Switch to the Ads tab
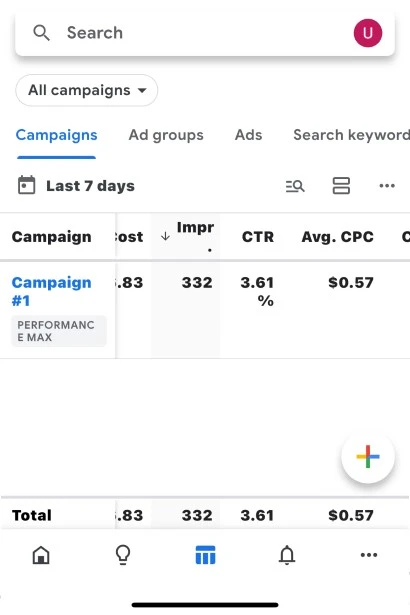Viewport: 410px width, 615px height. tap(248, 135)
